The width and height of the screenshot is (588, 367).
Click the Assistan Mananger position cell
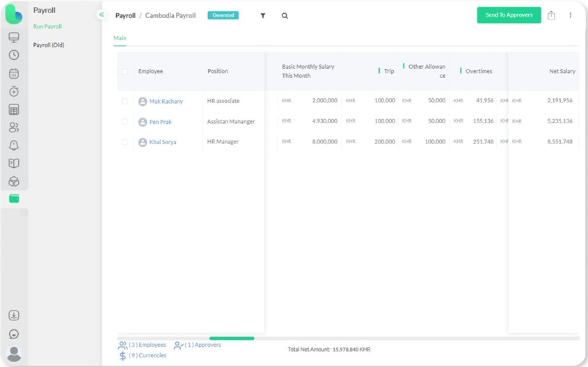pos(230,122)
